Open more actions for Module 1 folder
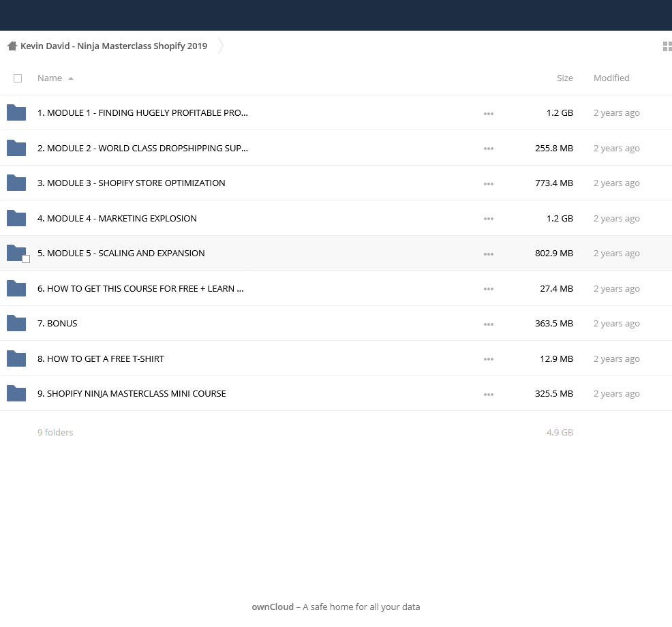 (x=489, y=114)
